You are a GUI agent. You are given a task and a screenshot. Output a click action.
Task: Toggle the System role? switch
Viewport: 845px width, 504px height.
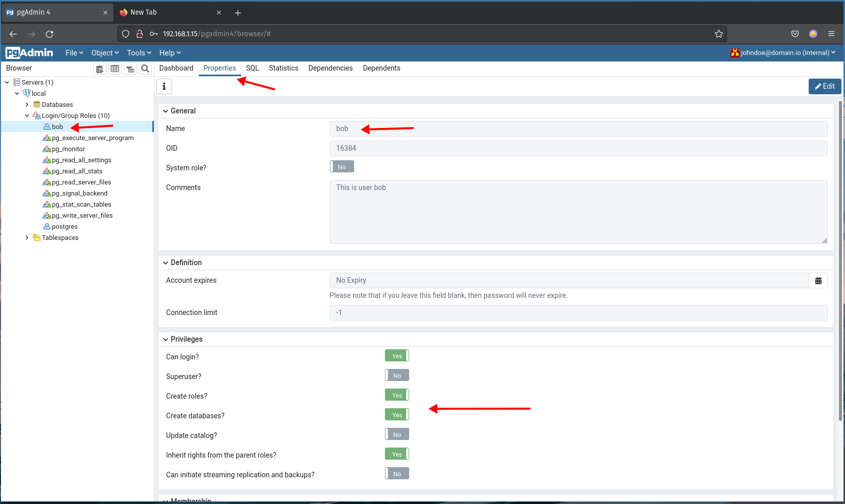342,167
